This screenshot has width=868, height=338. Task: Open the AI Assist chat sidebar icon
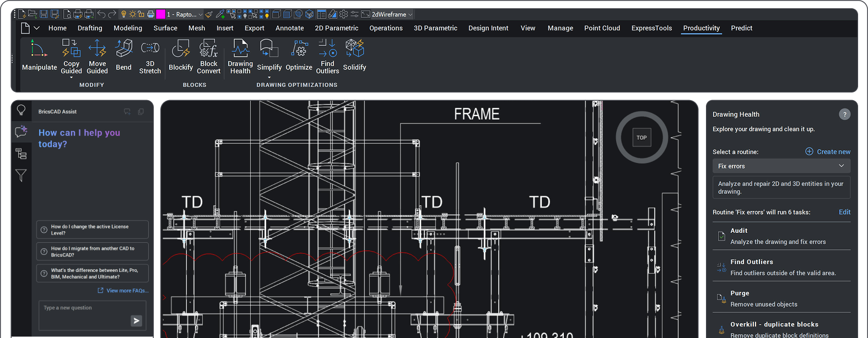coord(21,131)
